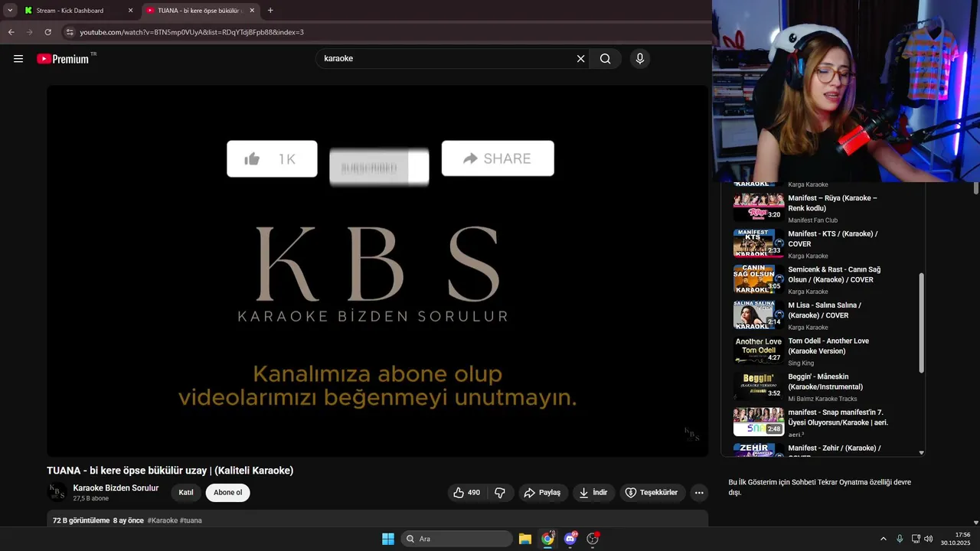Open Karaoke Bizden Sorulur channel link
980x551 pixels.
tap(116, 488)
